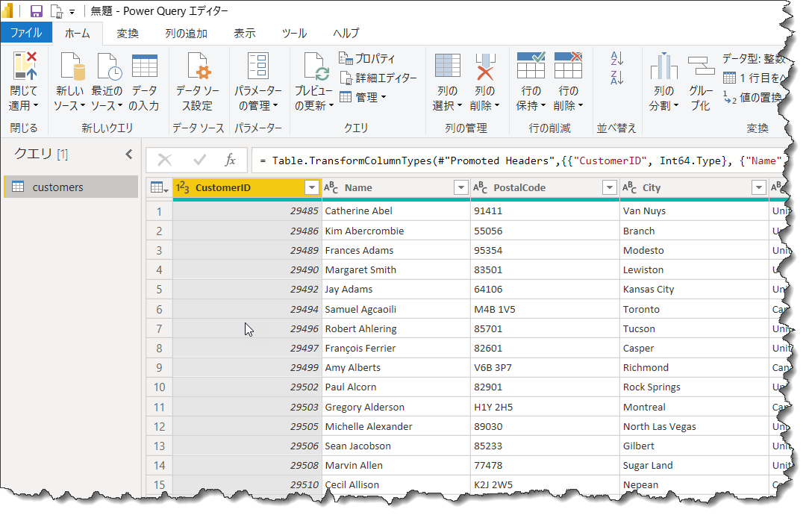Select the Home (ホーム) tab
The width and height of the screenshot is (812, 521).
pyautogui.click(x=78, y=34)
